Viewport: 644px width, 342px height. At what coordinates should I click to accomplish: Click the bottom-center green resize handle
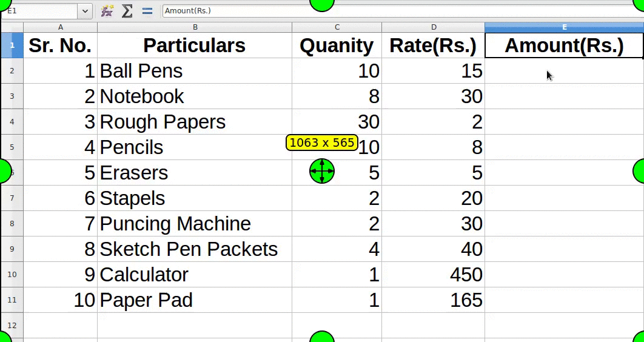[x=322, y=338]
